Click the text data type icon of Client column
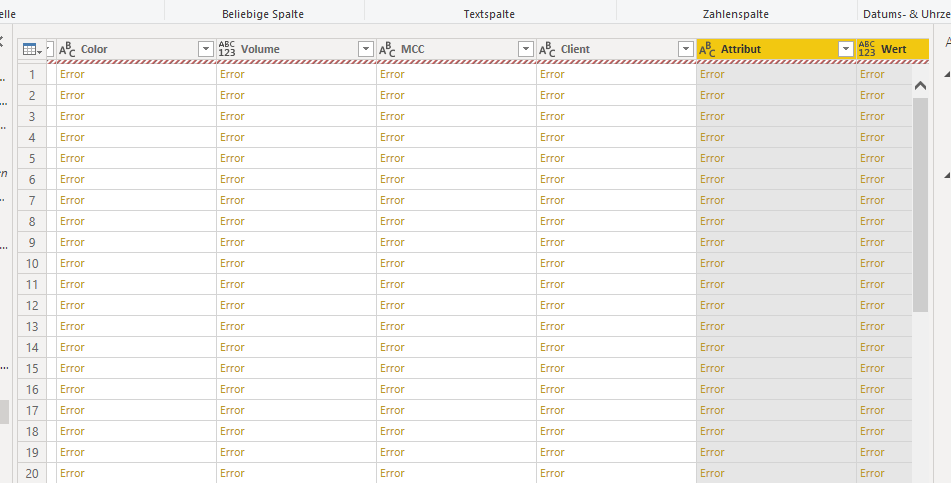Image resolution: width=951 pixels, height=483 pixels. coord(547,50)
